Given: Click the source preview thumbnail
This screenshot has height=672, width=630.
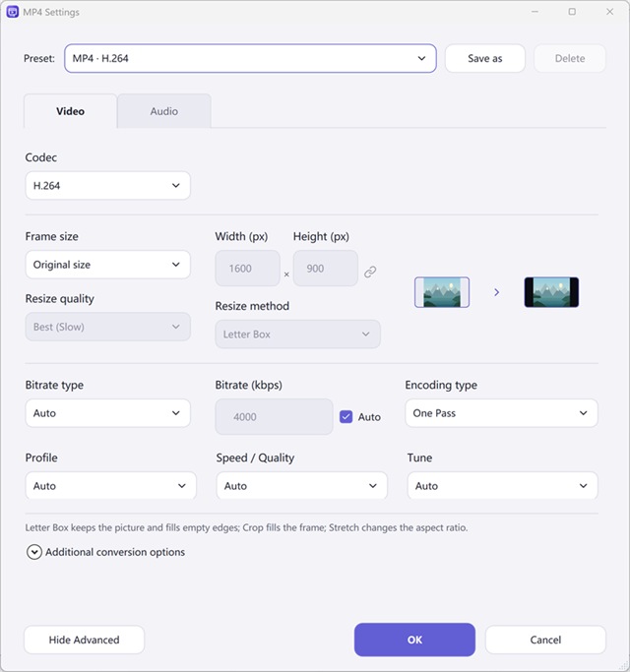Looking at the screenshot, I should [442, 292].
